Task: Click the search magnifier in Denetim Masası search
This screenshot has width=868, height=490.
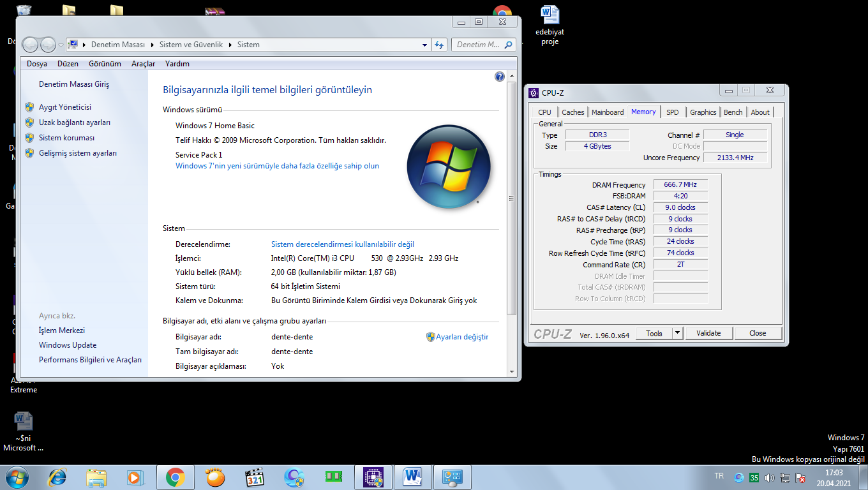Action: pos(509,45)
